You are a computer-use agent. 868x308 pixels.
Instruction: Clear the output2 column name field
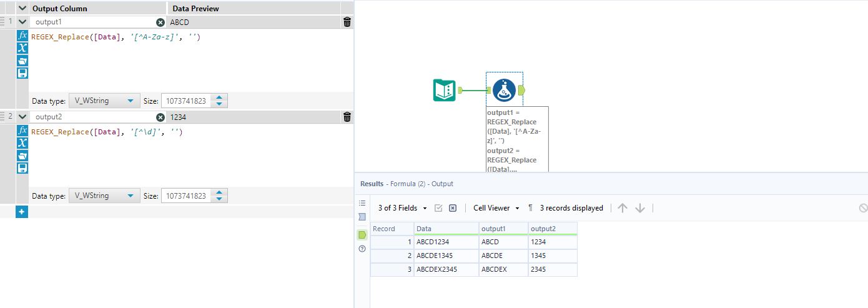click(x=160, y=117)
